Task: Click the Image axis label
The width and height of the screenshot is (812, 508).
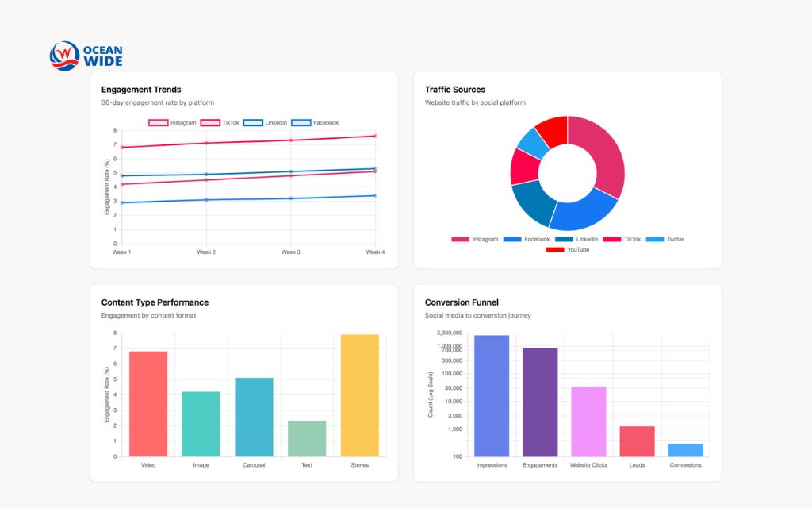Action: coord(201,465)
